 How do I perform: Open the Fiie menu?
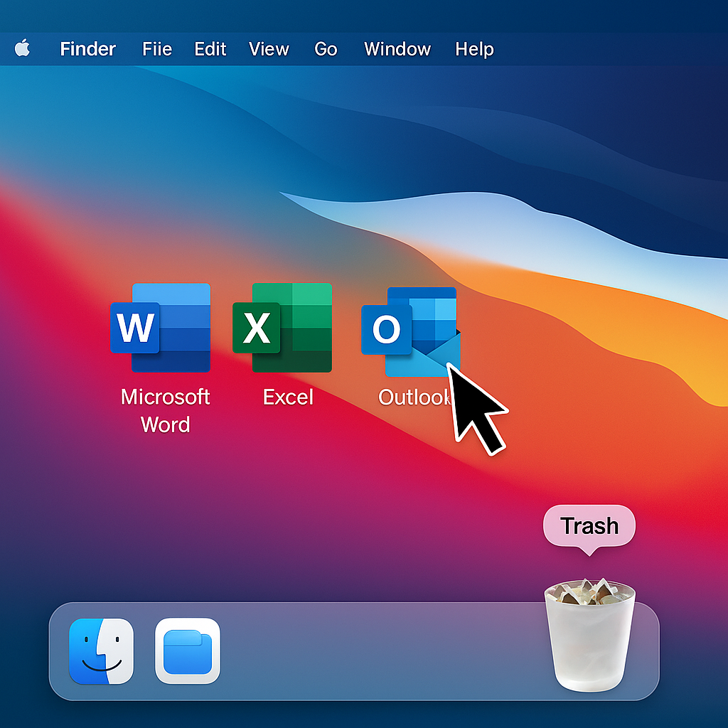point(157,49)
